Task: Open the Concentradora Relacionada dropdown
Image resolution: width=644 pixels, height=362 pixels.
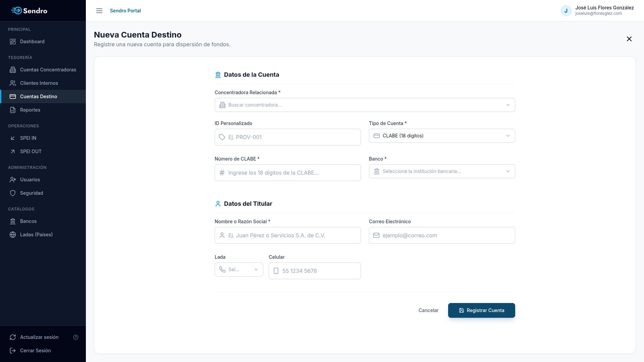Action: [x=365, y=105]
